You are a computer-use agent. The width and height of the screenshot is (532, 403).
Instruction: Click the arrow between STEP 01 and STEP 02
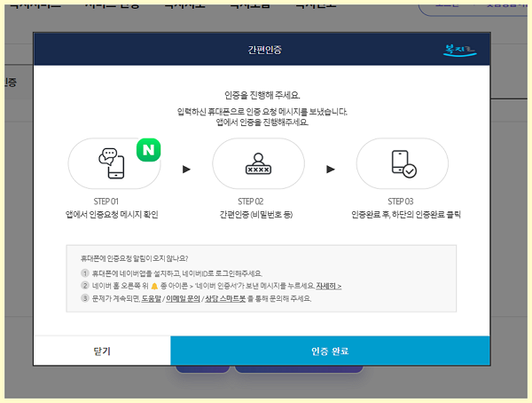click(186, 170)
